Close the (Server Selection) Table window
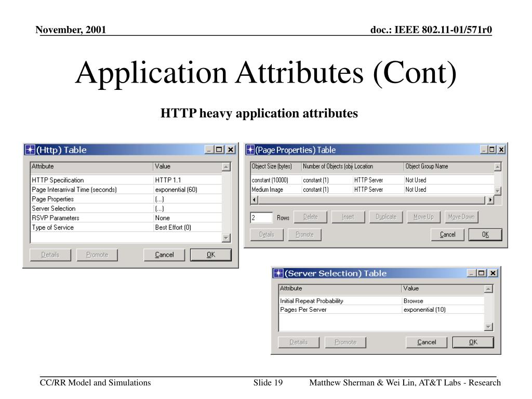532x399 pixels. click(493, 273)
